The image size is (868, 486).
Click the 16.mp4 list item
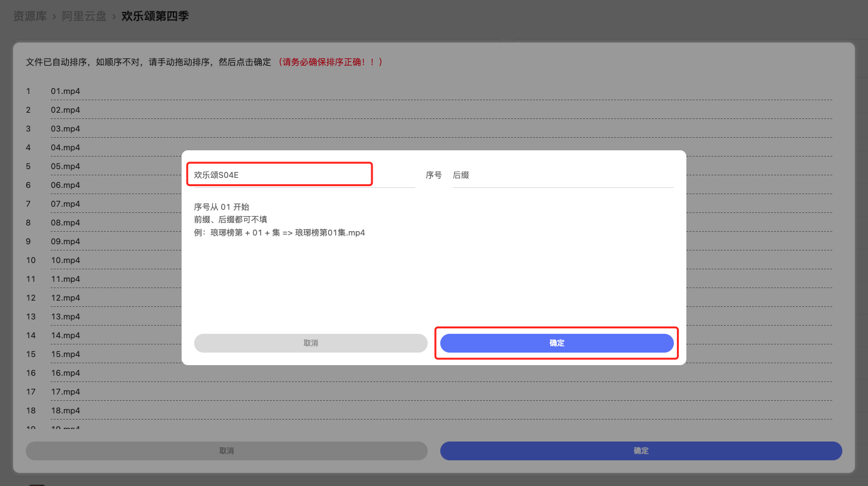click(x=66, y=373)
